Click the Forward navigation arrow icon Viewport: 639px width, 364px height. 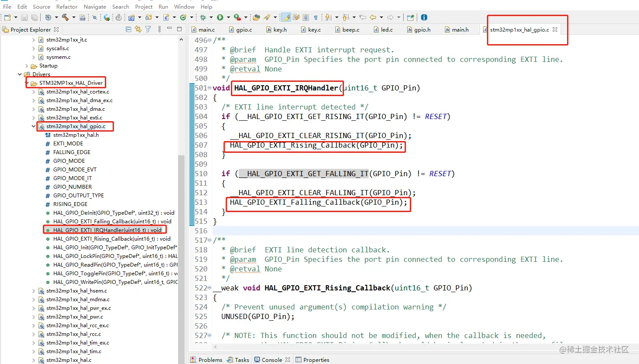[390, 17]
